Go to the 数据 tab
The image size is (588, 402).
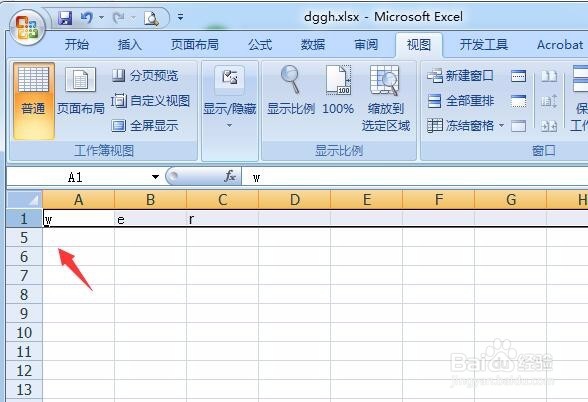coord(313,45)
